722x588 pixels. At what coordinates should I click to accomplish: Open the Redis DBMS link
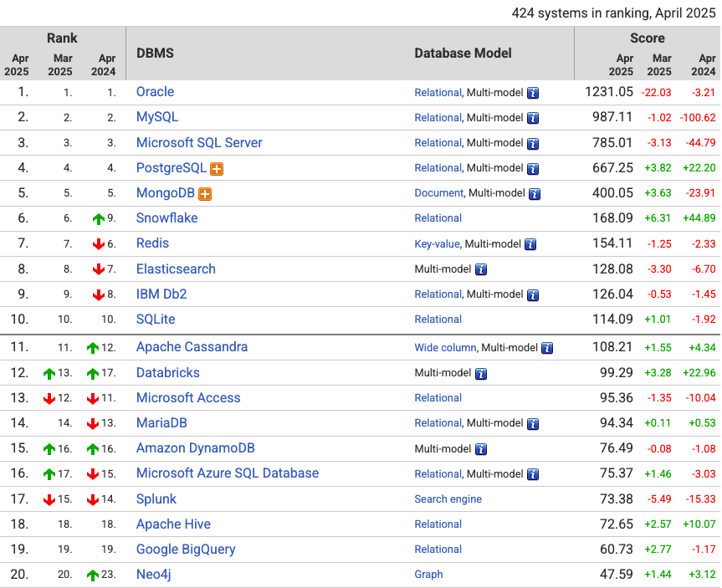point(152,243)
